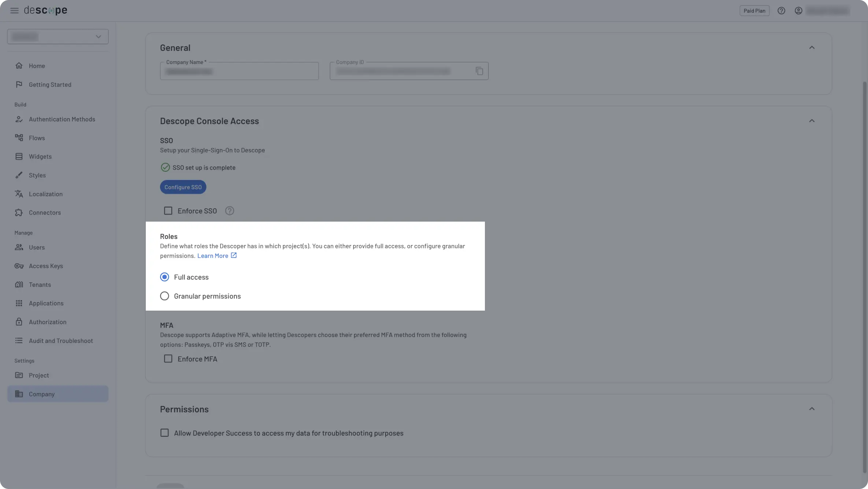Collapse the Descope Console Access section
868x489 pixels.
[812, 121]
